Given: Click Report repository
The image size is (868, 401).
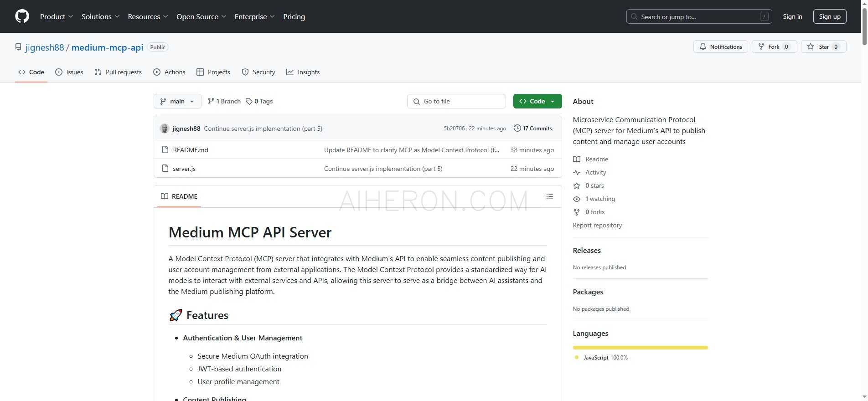Looking at the screenshot, I should pos(597,225).
